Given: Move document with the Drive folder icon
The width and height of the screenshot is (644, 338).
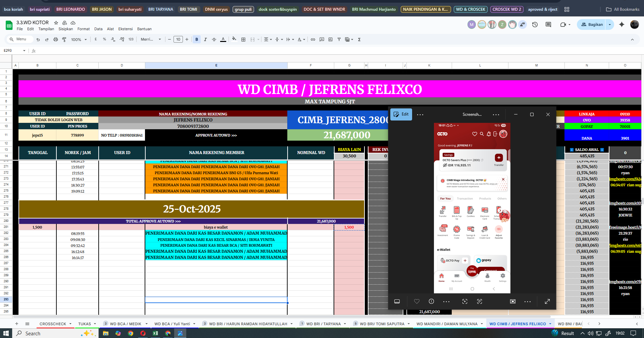Looking at the screenshot, I should point(64,22).
